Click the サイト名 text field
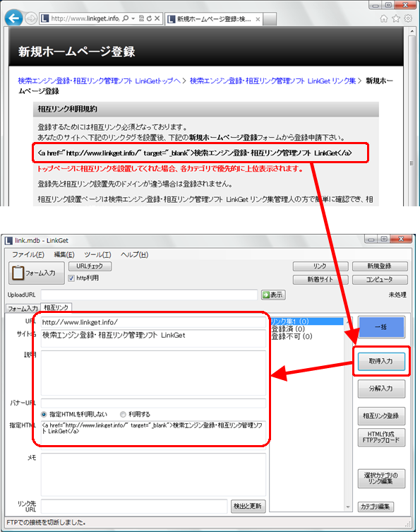 [153, 338]
